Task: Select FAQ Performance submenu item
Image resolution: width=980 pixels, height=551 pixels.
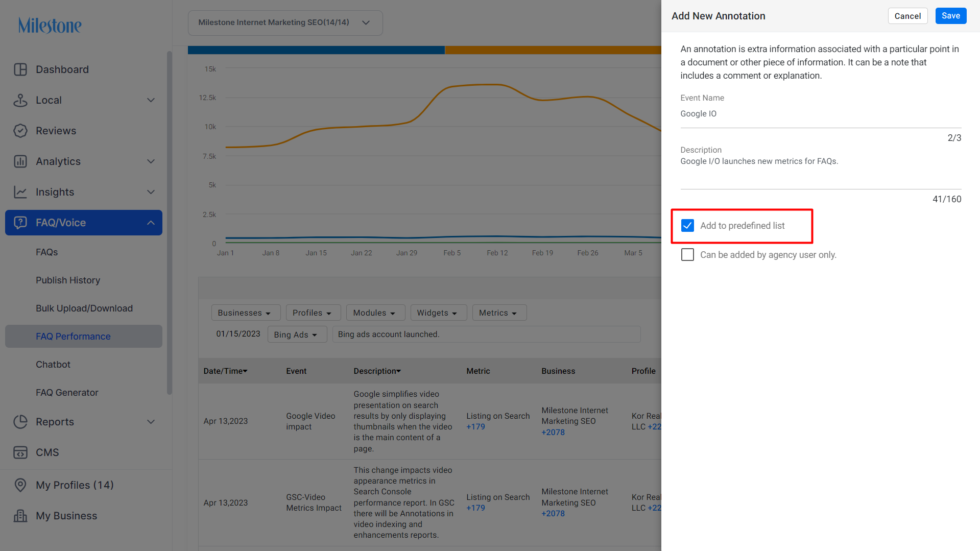Action: (84, 337)
